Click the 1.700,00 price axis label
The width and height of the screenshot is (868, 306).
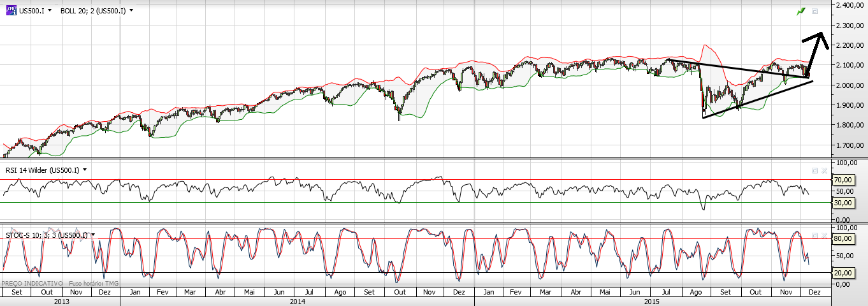click(850, 145)
